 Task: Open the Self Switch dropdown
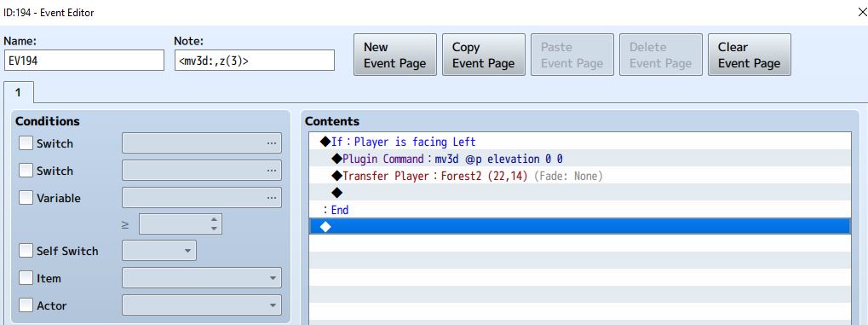tap(159, 251)
